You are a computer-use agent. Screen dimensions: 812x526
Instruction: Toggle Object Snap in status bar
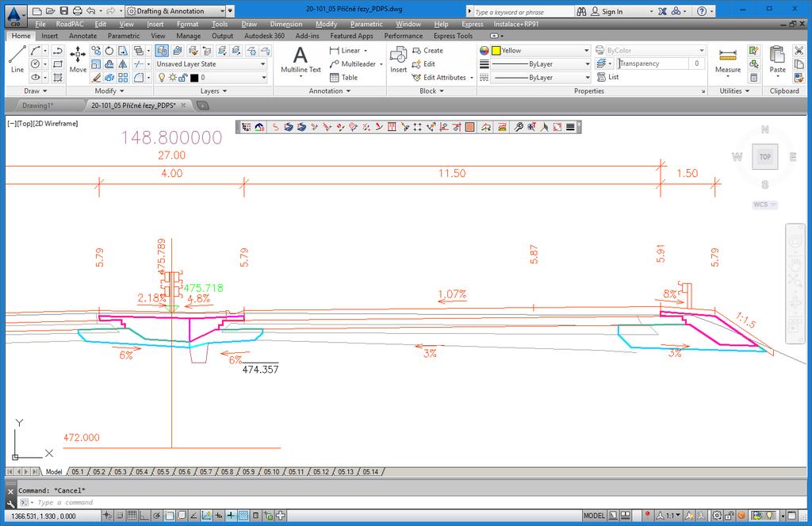point(170,516)
